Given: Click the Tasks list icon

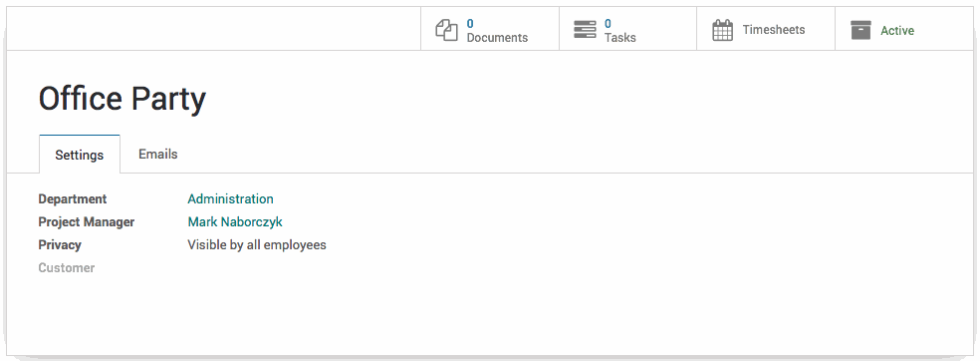Looking at the screenshot, I should click(x=585, y=29).
